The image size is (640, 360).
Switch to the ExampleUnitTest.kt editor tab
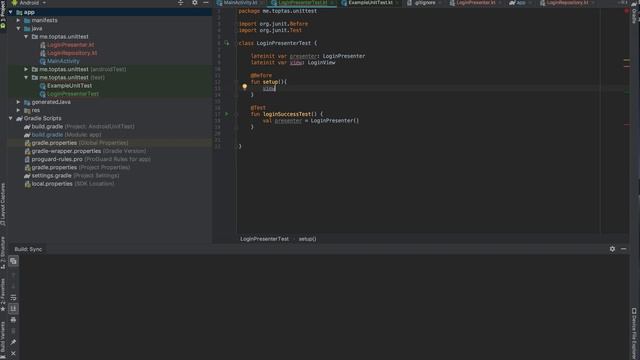point(370,3)
